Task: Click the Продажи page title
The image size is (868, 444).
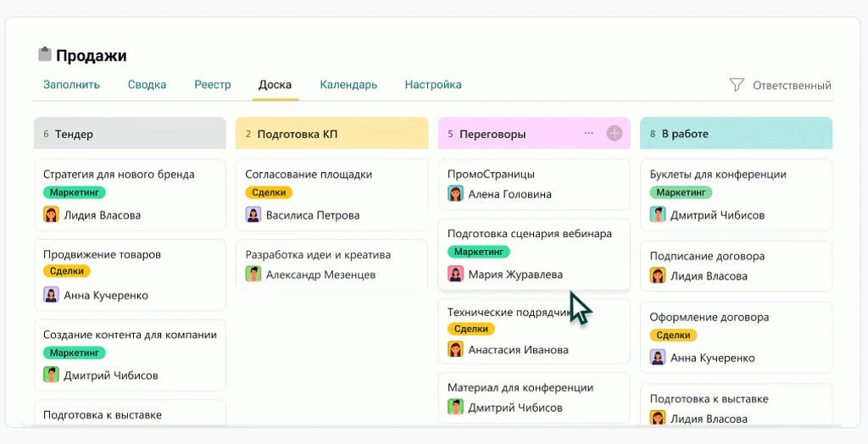Action: point(92,55)
